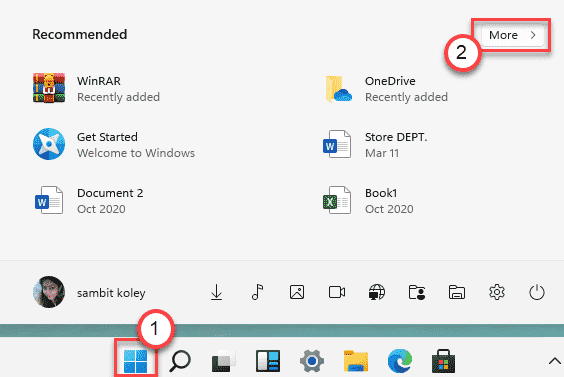Open the Widgets panel icon
The width and height of the screenshot is (564, 377).
pos(268,361)
